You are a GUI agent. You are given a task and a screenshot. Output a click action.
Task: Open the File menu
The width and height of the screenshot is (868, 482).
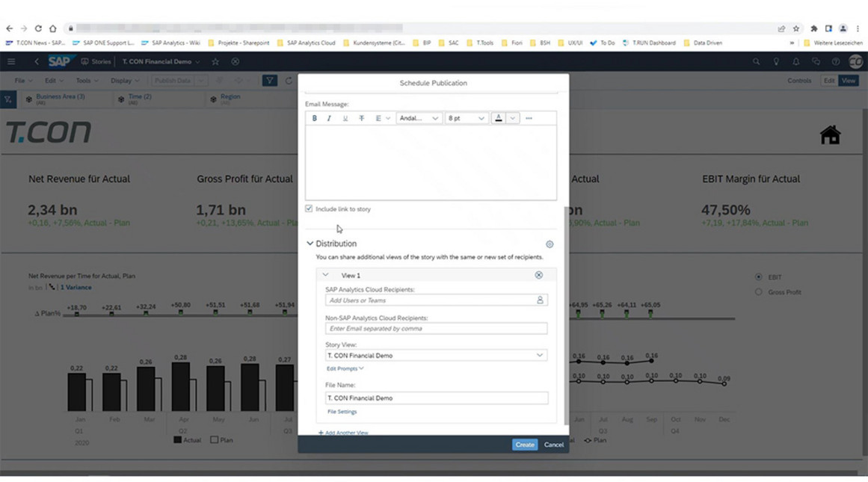click(x=22, y=81)
